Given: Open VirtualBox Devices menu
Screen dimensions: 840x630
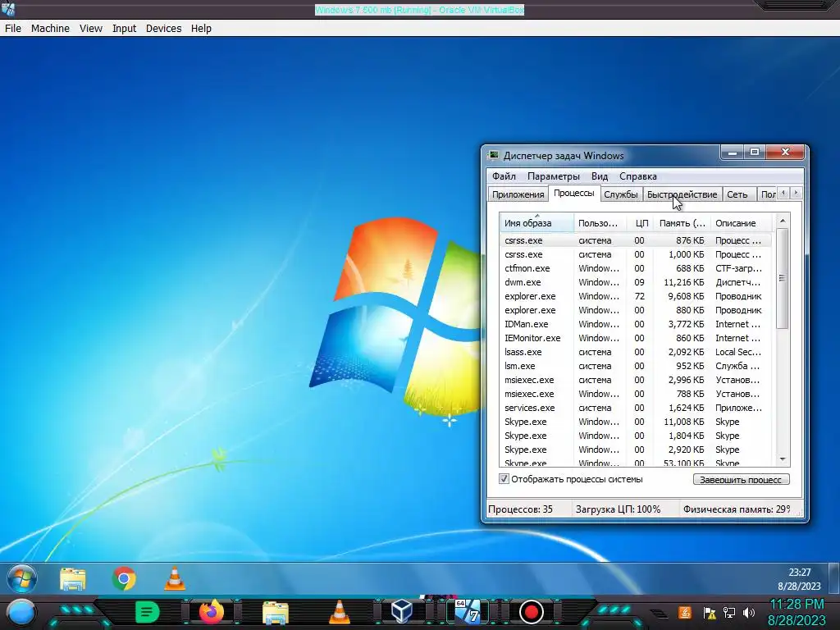Looking at the screenshot, I should point(164,29).
